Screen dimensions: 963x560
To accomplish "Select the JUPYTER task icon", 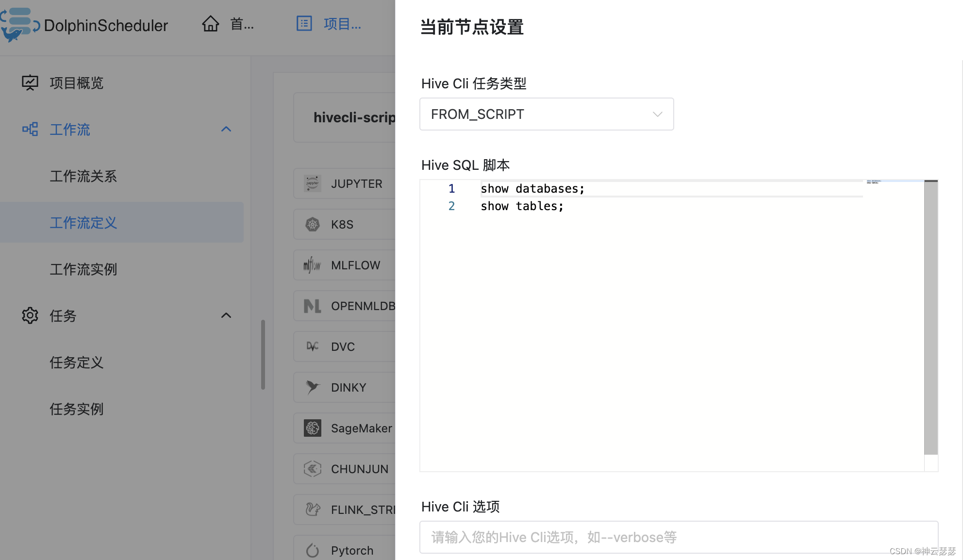I will click(x=313, y=183).
